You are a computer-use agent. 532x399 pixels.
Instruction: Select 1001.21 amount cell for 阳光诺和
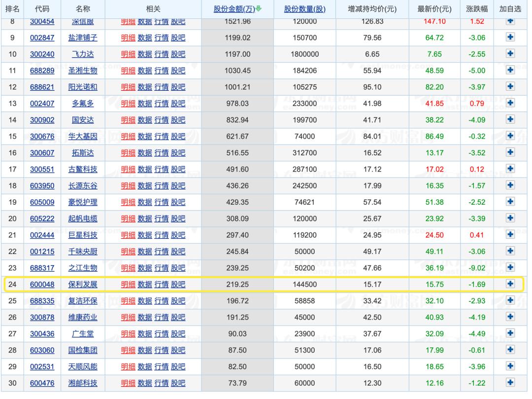coord(237,87)
